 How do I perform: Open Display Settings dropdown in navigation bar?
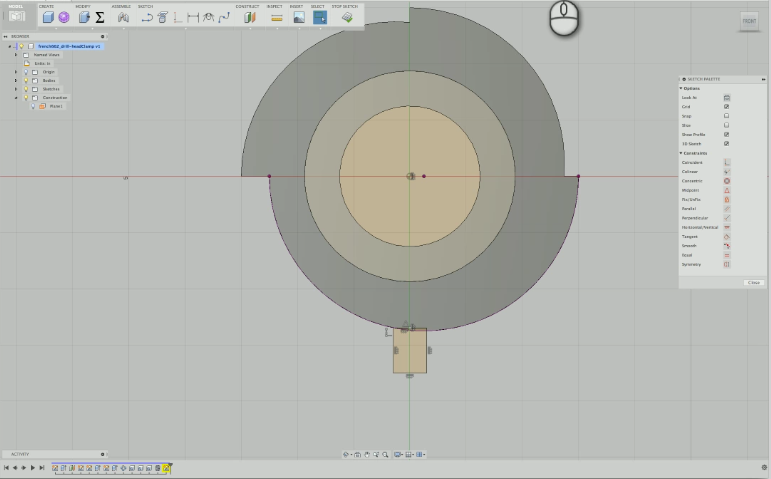coord(398,455)
